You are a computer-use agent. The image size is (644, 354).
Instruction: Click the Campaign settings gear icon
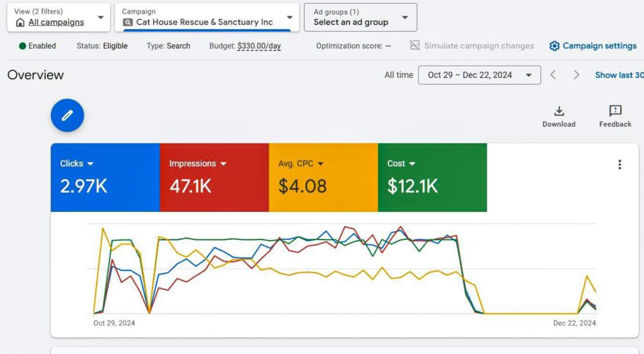pos(554,46)
